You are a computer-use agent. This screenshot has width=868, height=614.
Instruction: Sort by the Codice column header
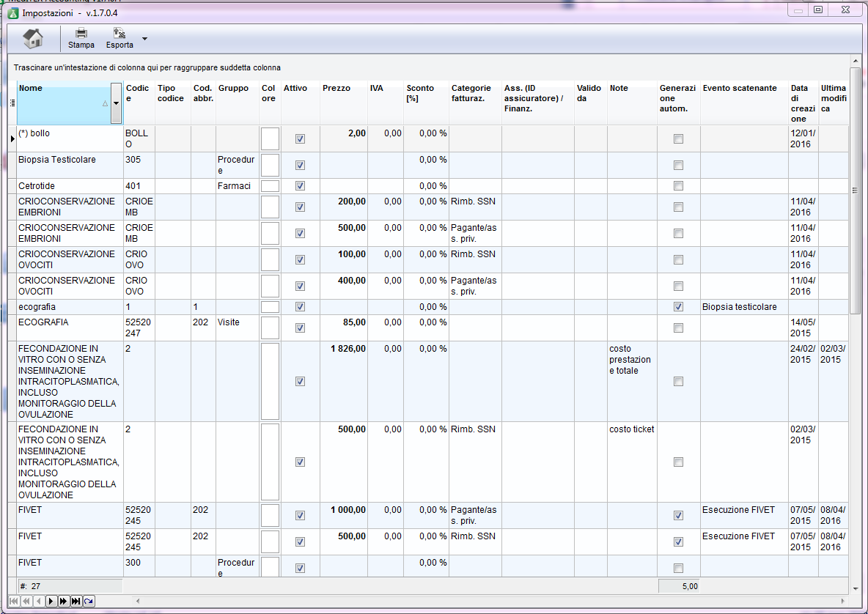139,103
